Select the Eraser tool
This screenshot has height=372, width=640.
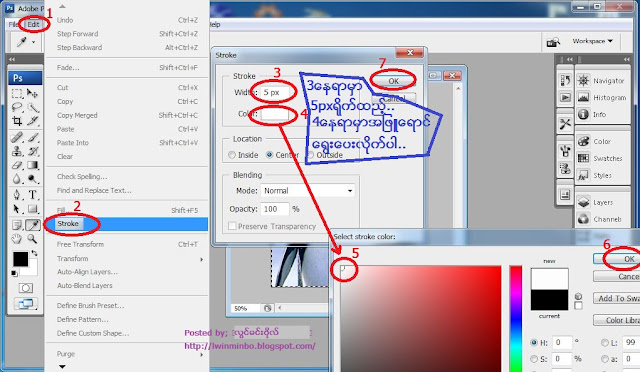(x=17, y=165)
